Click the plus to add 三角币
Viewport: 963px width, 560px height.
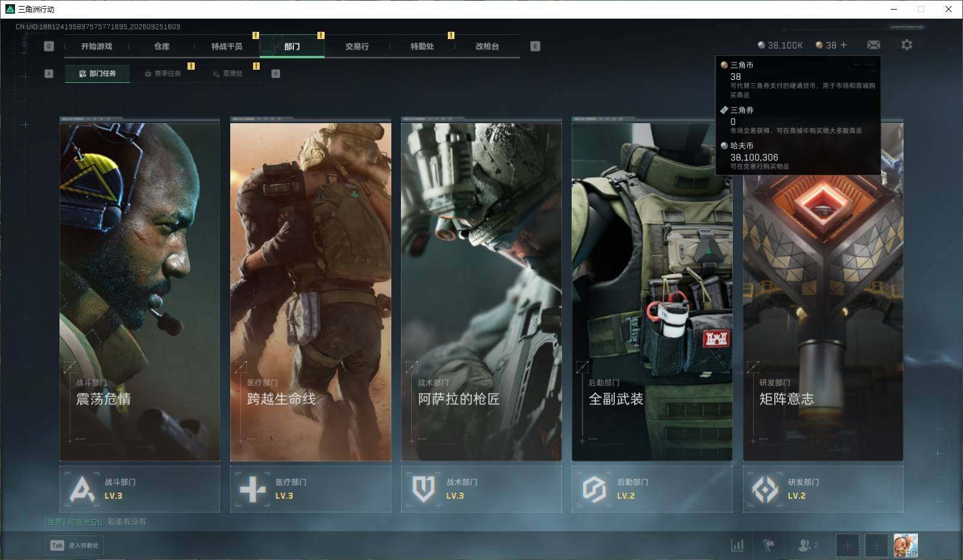click(843, 45)
